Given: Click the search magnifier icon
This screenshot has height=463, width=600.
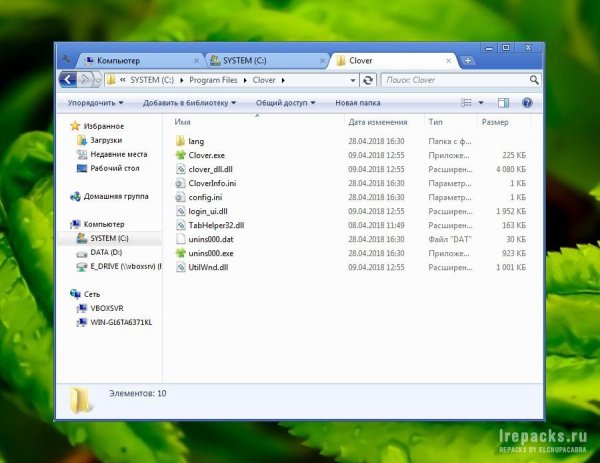Looking at the screenshot, I should click(x=534, y=80).
